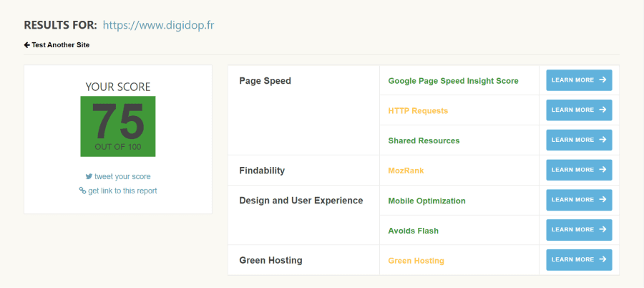Click get link to this report
The width and height of the screenshot is (644, 288).
pyautogui.click(x=118, y=191)
